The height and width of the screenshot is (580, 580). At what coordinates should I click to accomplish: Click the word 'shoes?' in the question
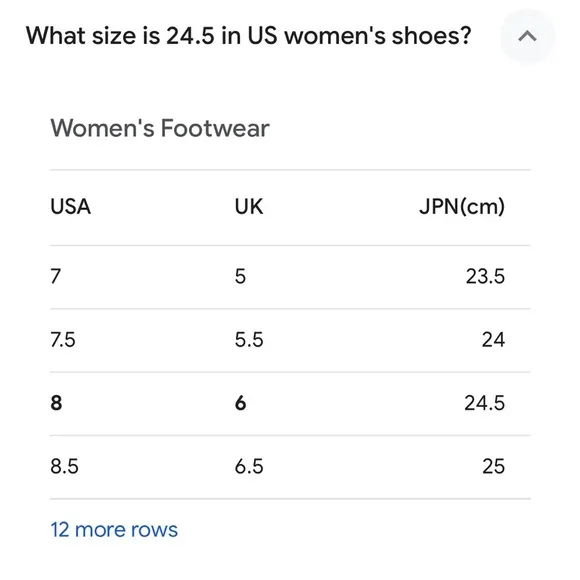(431, 36)
